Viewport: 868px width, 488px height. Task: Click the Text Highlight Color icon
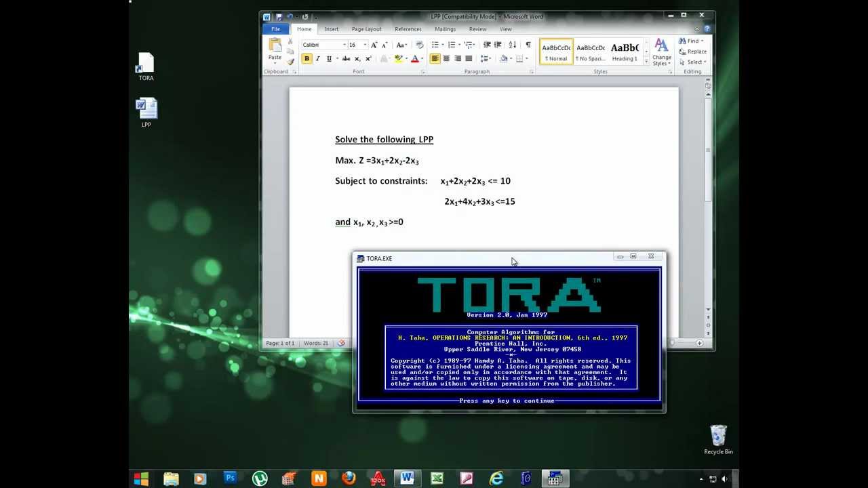(x=398, y=59)
